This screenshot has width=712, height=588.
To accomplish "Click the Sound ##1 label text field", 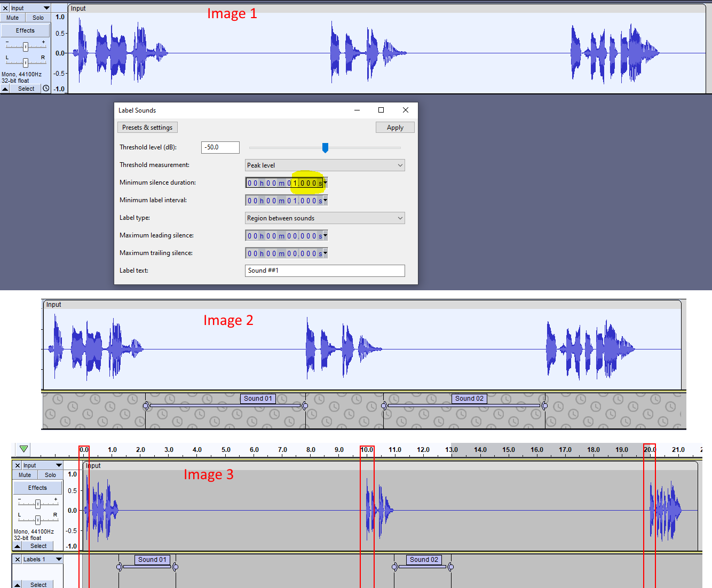I will pyautogui.click(x=325, y=271).
